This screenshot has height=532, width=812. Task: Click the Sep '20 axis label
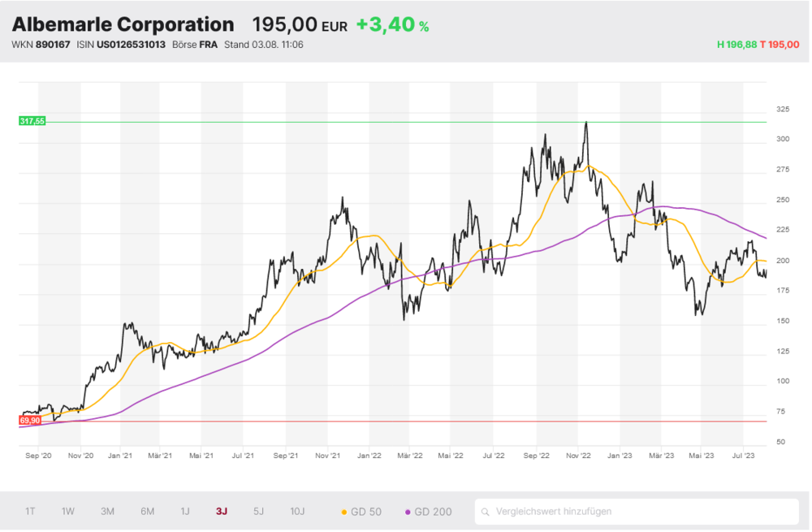38,456
